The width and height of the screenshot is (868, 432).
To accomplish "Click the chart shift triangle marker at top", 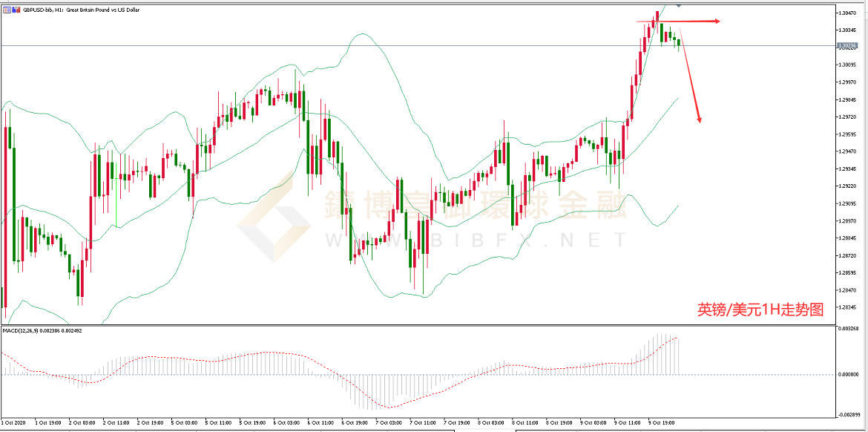I will (680, 6).
